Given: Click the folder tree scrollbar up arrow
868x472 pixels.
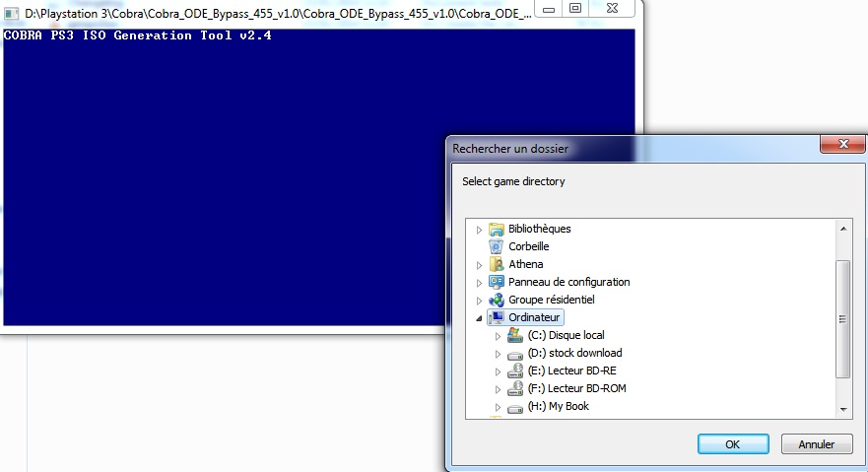Looking at the screenshot, I should coord(843,228).
